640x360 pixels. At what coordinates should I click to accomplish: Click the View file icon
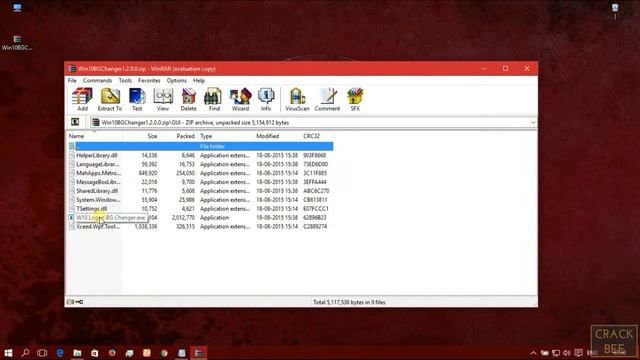click(x=163, y=100)
